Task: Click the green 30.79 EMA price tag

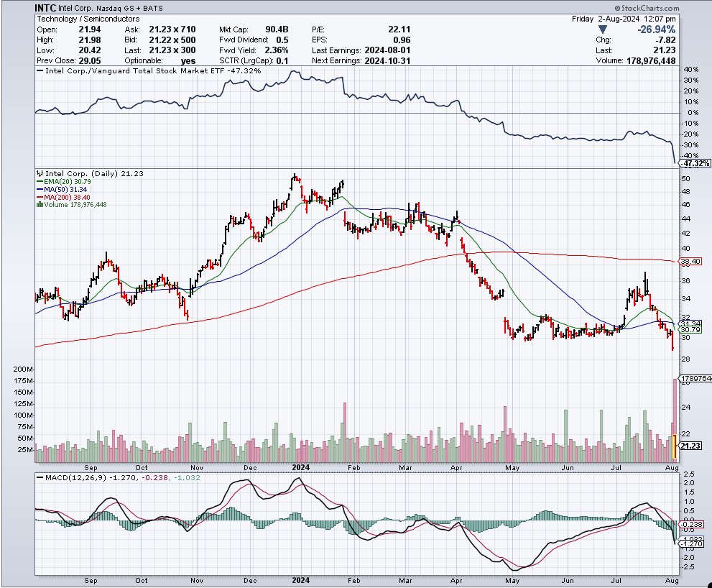Action: 690,329
